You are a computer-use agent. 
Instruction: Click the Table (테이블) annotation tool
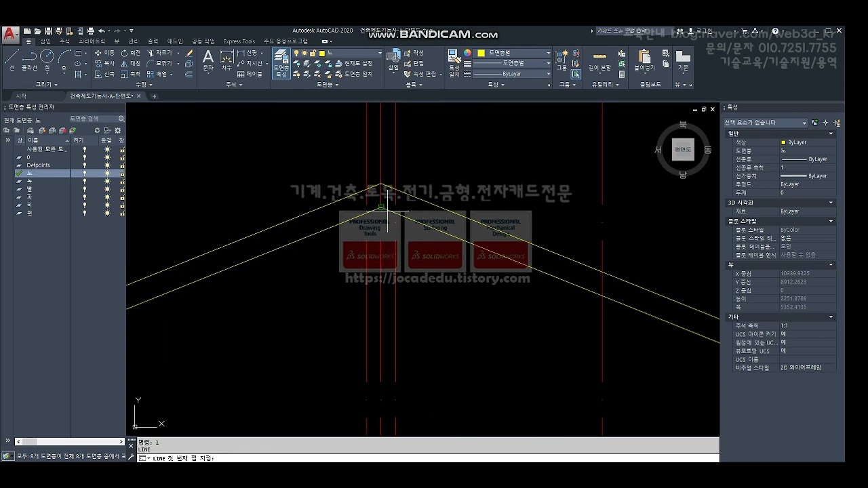[250, 74]
